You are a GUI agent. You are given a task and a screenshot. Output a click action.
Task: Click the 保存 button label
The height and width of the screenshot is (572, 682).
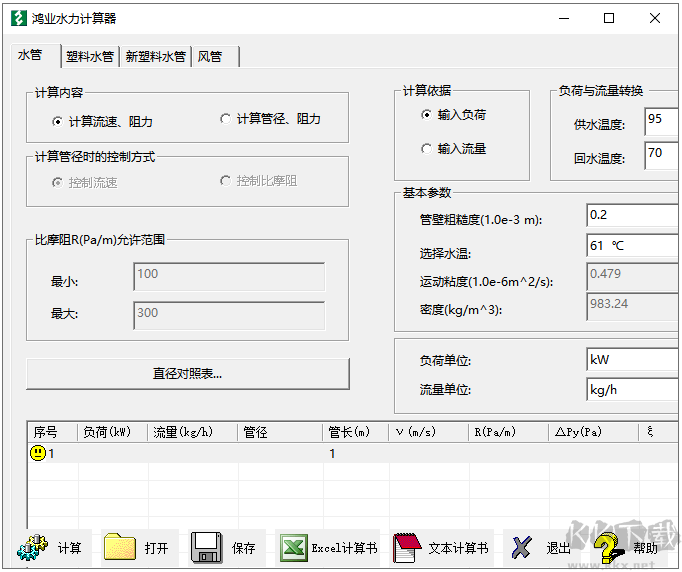coord(244,548)
